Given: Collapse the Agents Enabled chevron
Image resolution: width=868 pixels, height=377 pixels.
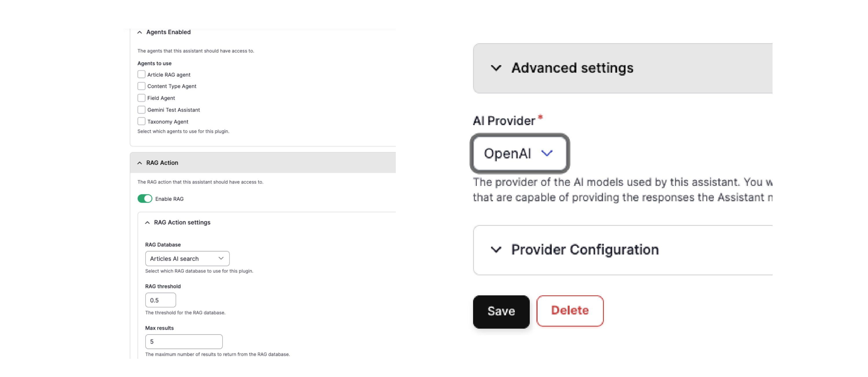Looking at the screenshot, I should coord(139,32).
